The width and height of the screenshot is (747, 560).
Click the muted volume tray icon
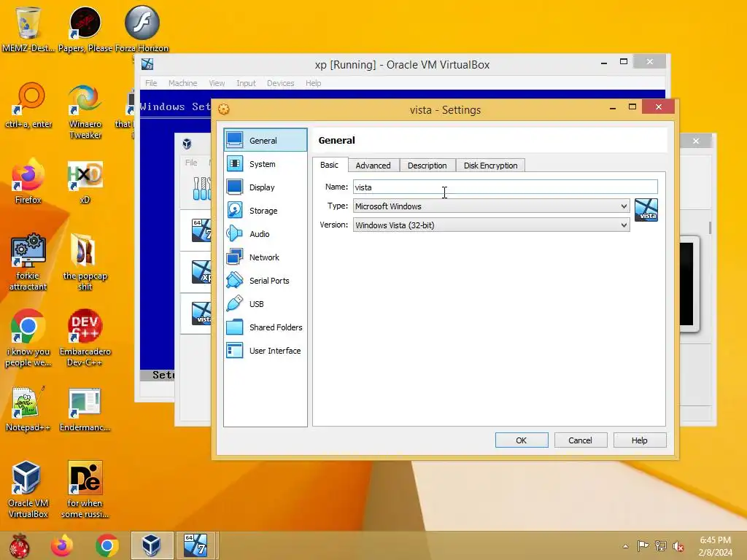678,546
